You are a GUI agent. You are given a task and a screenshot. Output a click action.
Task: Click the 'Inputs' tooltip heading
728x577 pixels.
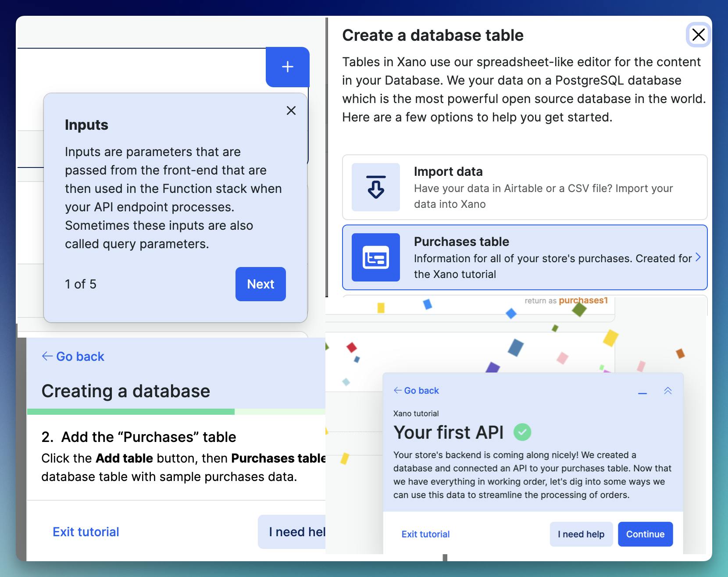(86, 125)
